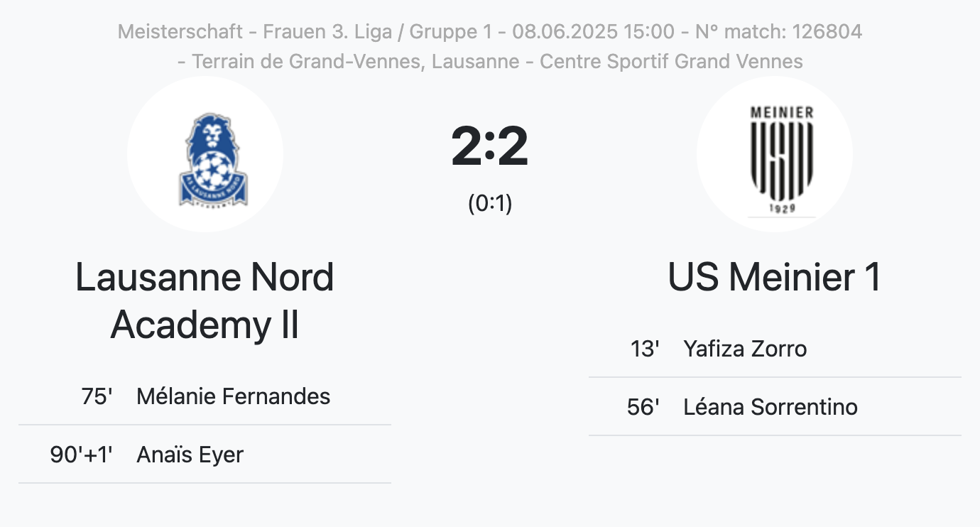The width and height of the screenshot is (980, 527).
Task: Click the 13' goal minute label
Action: point(645,349)
